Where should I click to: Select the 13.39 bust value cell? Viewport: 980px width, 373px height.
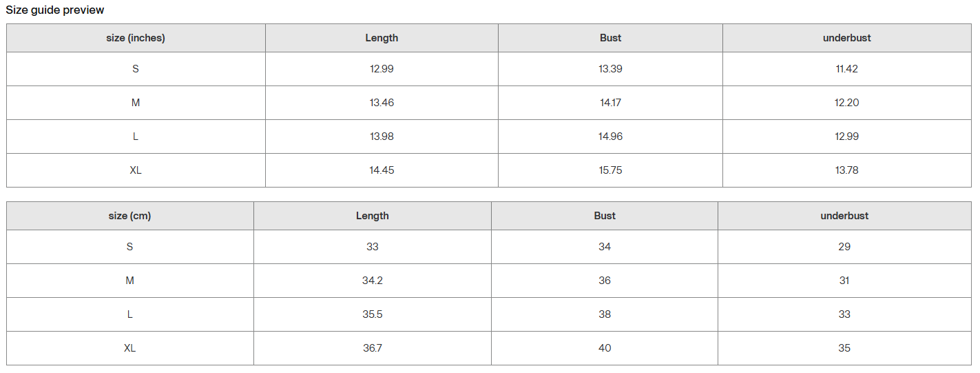pyautogui.click(x=610, y=69)
